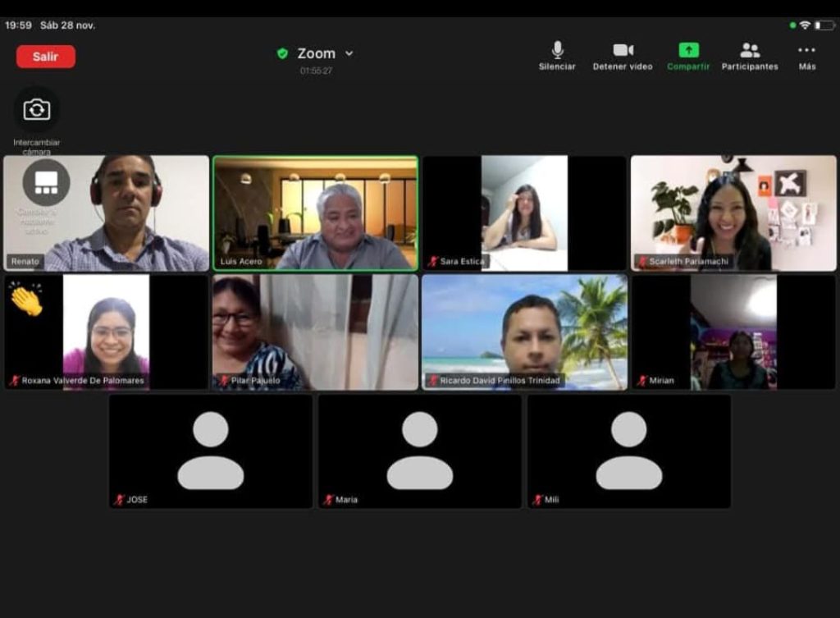840x618 pixels.
Task: Click the Maria participant avatar placeholder
Action: tap(420, 451)
